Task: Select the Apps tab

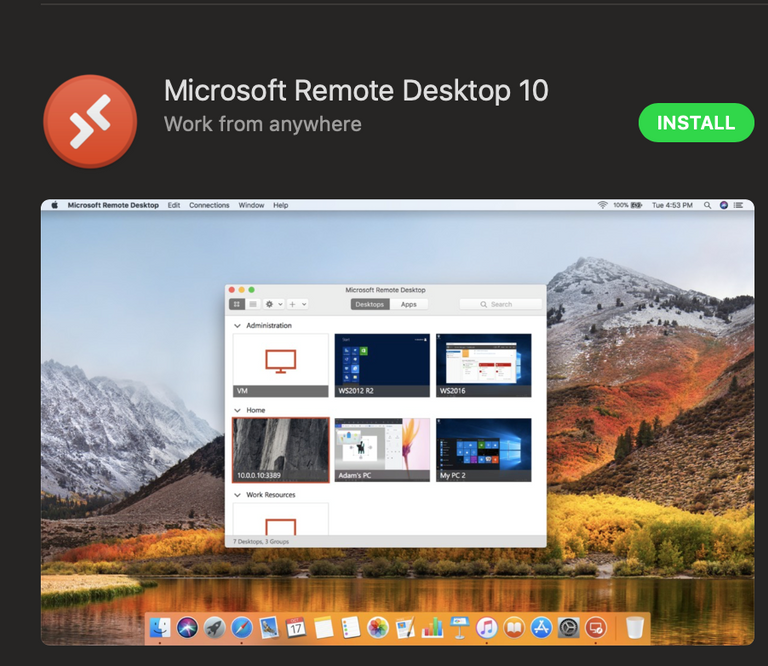Action: [x=408, y=304]
